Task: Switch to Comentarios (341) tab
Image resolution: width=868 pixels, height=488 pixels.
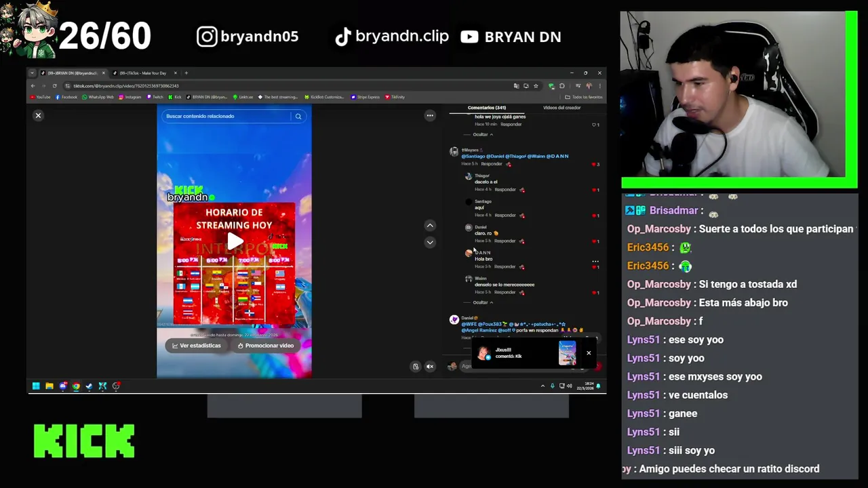Action: pos(486,108)
